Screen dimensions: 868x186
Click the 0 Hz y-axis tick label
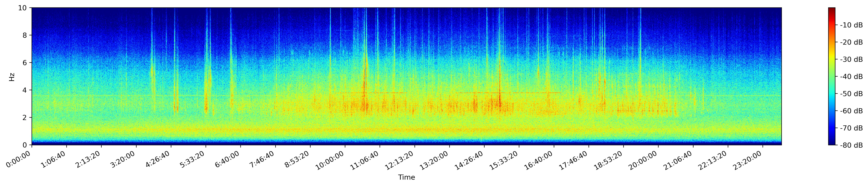click(x=25, y=145)
